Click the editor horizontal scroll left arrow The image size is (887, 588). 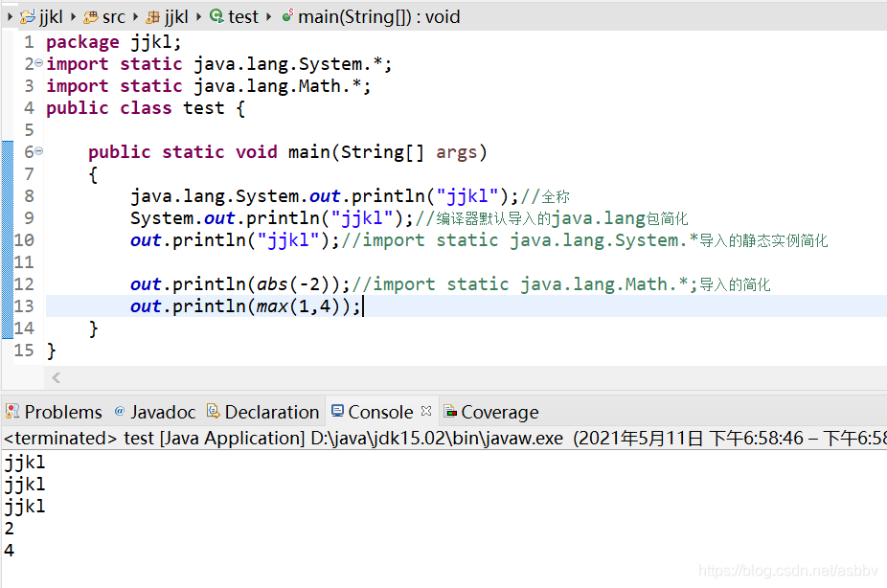click(56, 377)
